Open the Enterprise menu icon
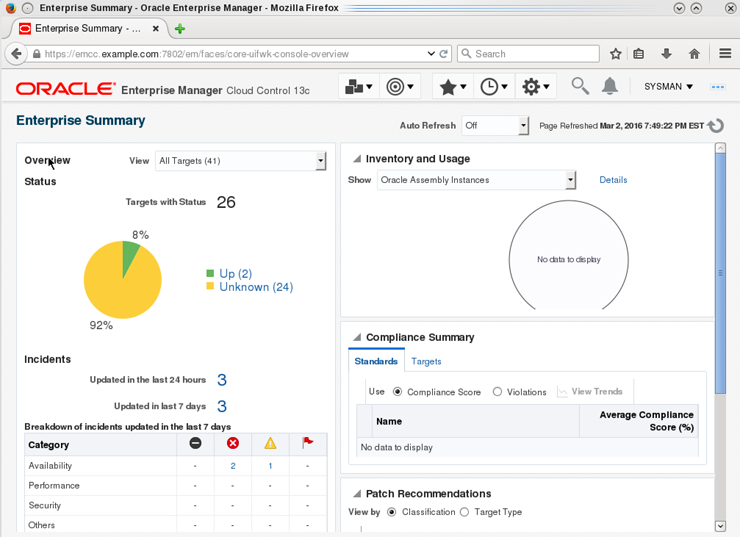Image resolution: width=740 pixels, height=537 pixels. [359, 87]
